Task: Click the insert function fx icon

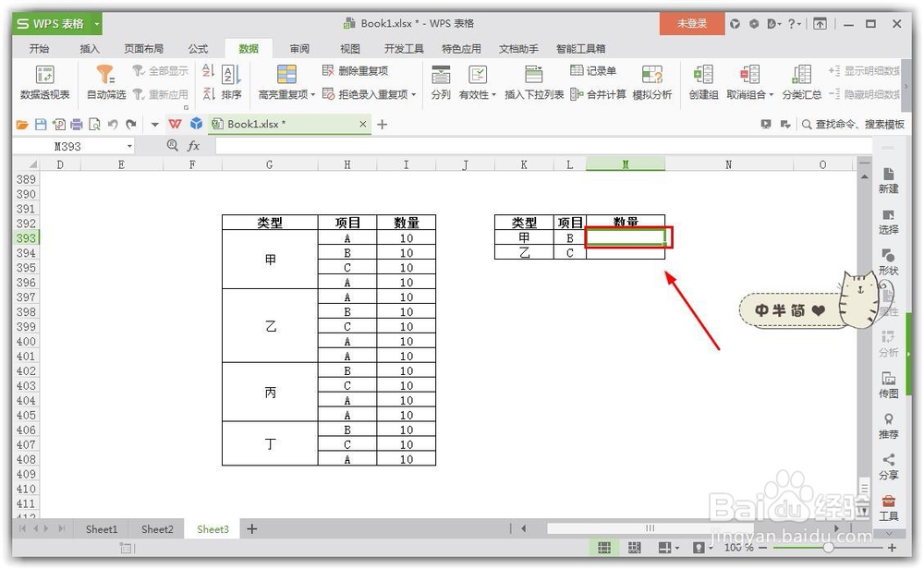Action: tap(193, 146)
